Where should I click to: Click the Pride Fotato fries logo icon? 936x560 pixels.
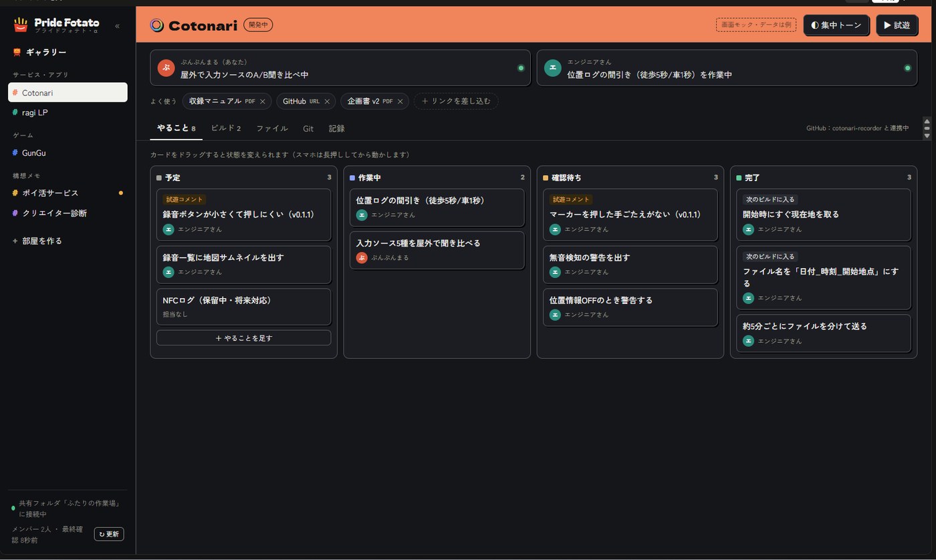point(21,25)
